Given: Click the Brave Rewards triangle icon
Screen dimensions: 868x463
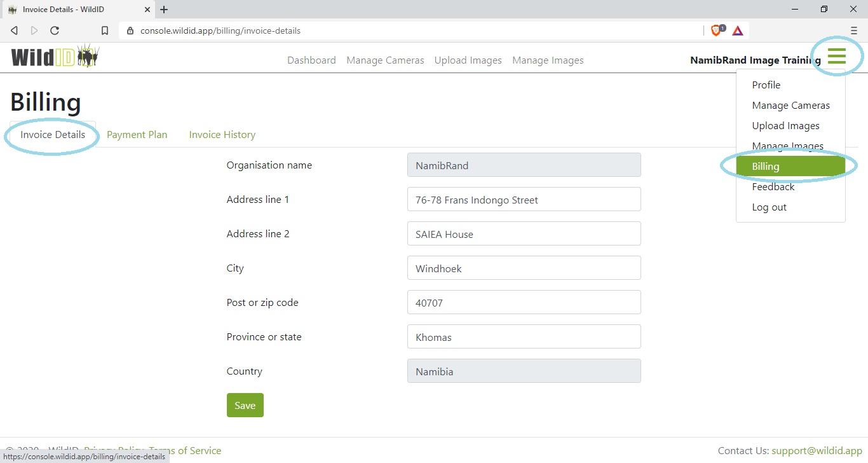Looking at the screenshot, I should click(x=738, y=31).
